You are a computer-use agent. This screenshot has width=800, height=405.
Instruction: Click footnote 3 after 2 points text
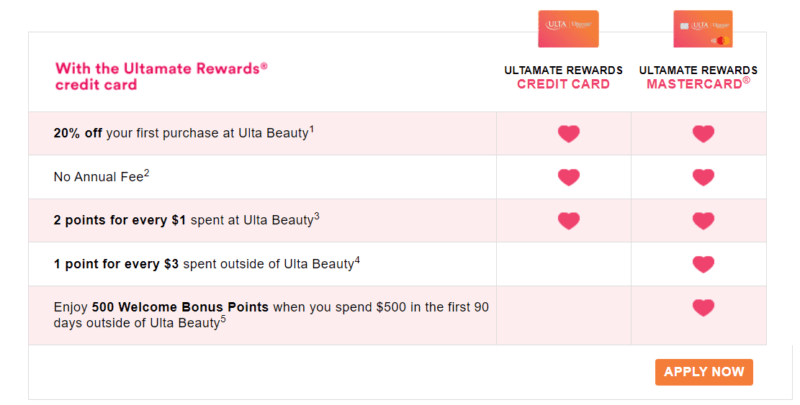click(316, 216)
